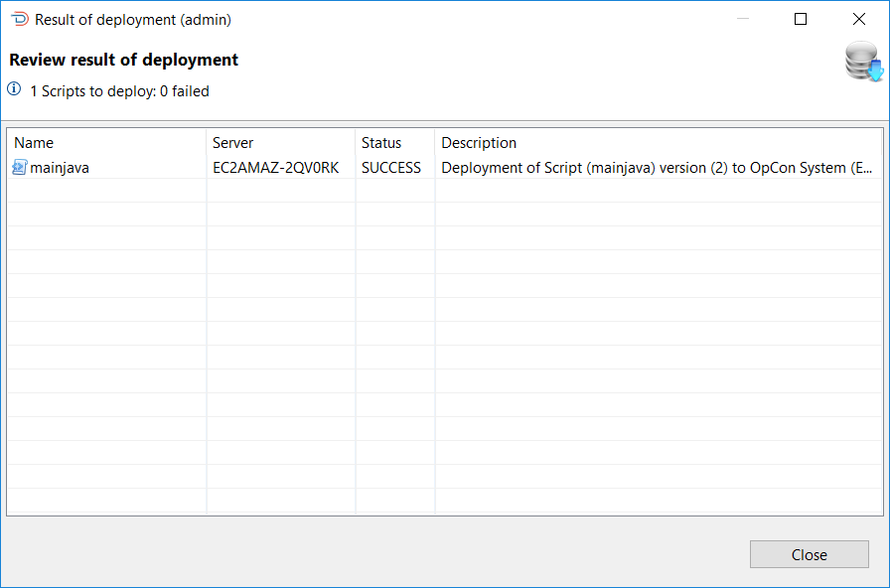
Task: Click 'Review result of deployment' heading
Action: pyautogui.click(x=124, y=60)
